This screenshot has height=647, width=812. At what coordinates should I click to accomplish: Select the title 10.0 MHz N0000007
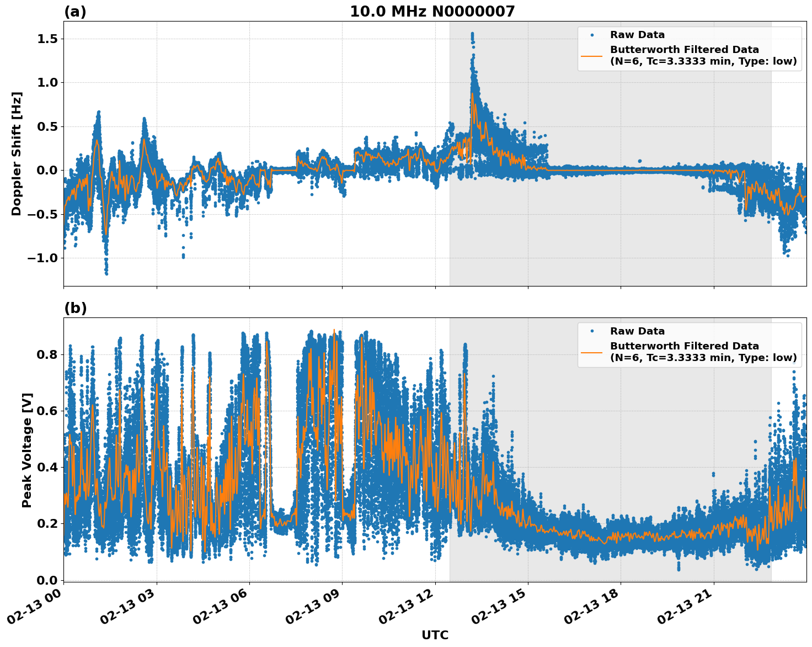point(434,10)
